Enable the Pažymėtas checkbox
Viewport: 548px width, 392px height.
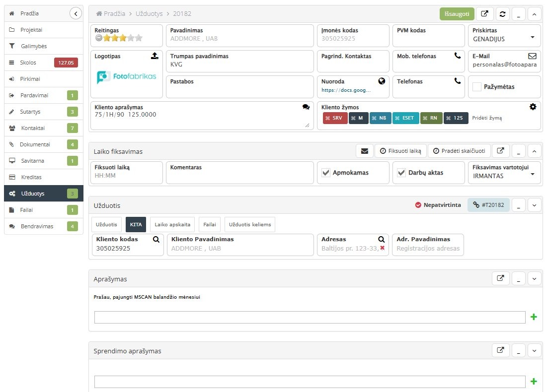click(477, 87)
